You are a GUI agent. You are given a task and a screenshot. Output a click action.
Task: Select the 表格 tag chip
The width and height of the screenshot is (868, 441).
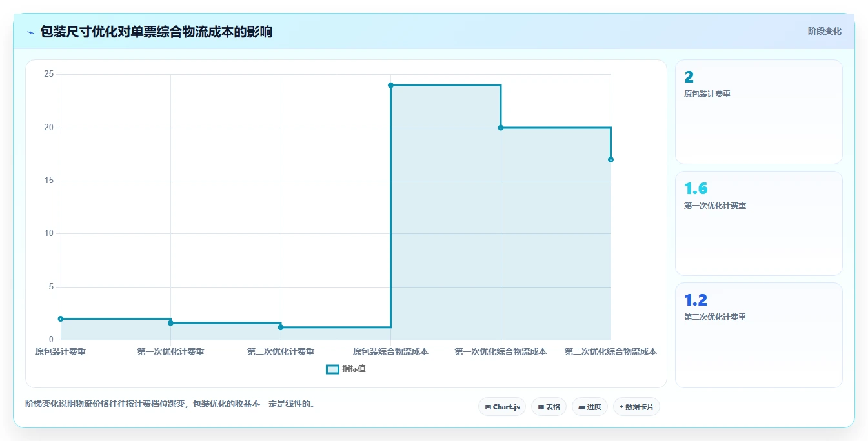(x=549, y=407)
